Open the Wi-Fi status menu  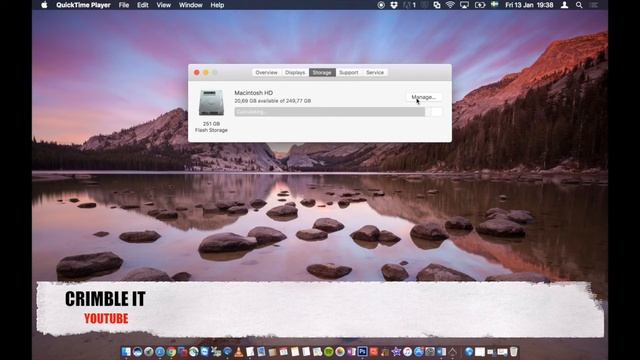(450, 5)
